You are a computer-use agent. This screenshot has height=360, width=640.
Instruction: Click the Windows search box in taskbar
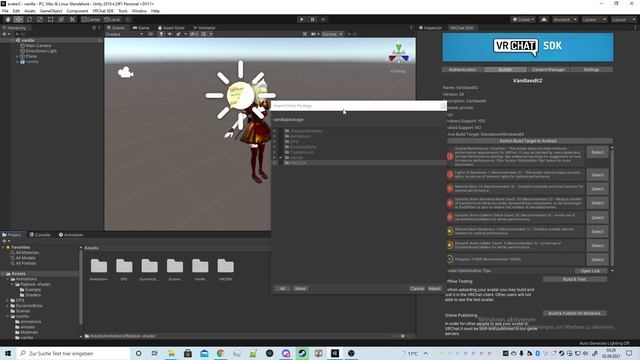73,353
